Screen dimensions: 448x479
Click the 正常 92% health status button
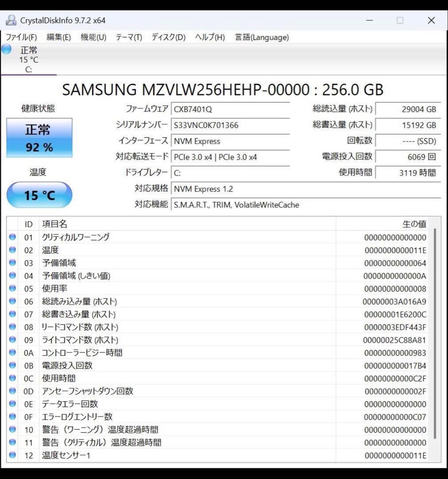point(39,137)
